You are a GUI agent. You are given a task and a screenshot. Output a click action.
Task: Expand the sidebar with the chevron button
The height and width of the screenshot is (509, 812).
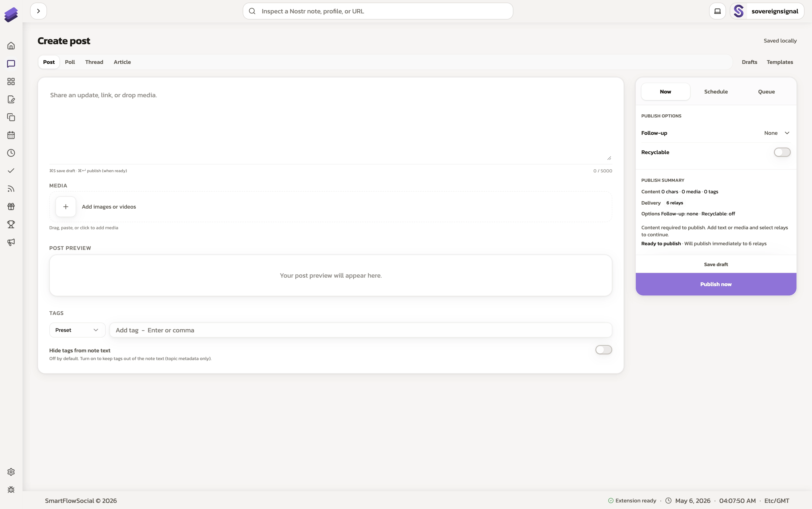pyautogui.click(x=38, y=11)
